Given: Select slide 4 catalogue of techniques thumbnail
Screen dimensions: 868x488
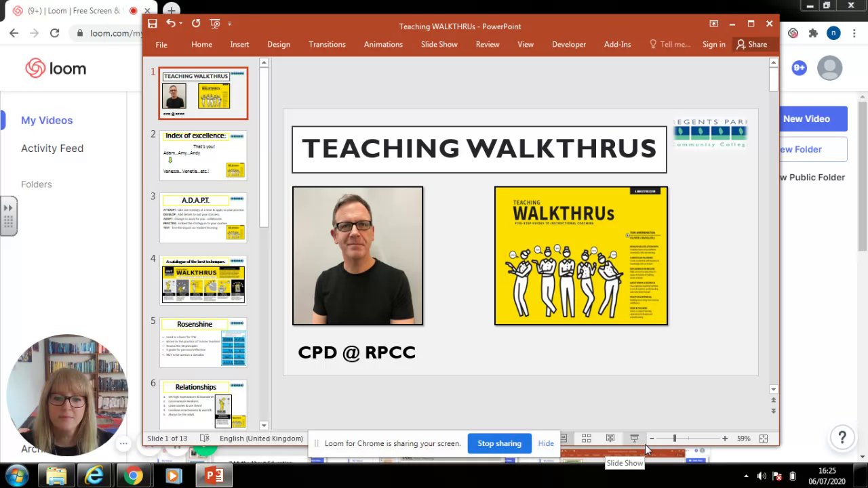Looking at the screenshot, I should [x=203, y=280].
